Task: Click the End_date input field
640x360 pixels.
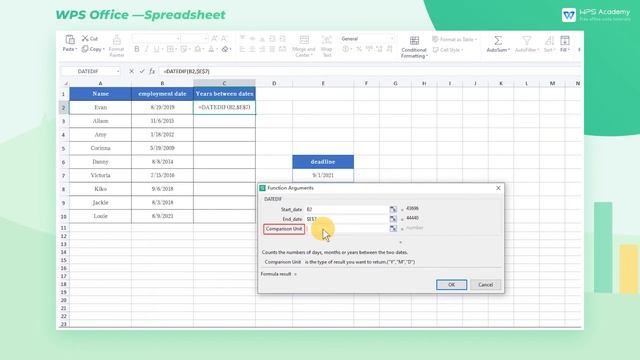Action: pos(347,219)
